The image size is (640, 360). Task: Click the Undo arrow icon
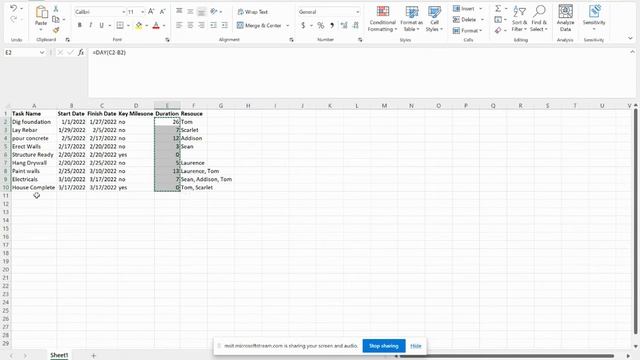tap(13, 8)
